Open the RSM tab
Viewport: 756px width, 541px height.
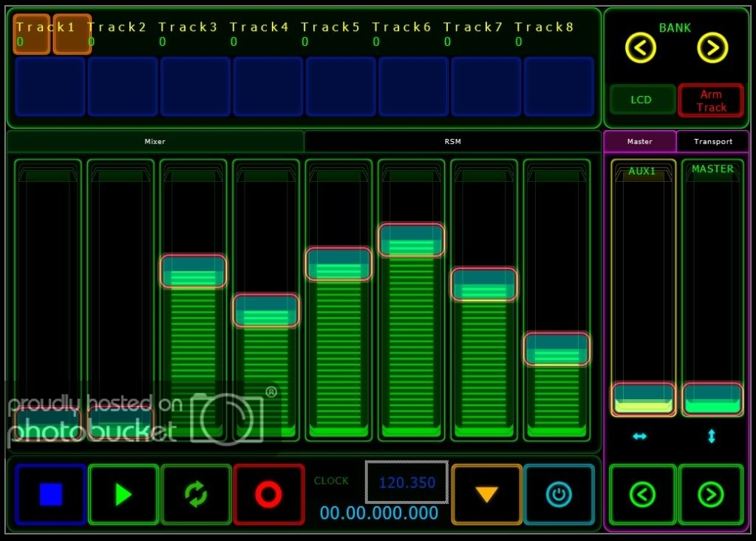point(452,141)
